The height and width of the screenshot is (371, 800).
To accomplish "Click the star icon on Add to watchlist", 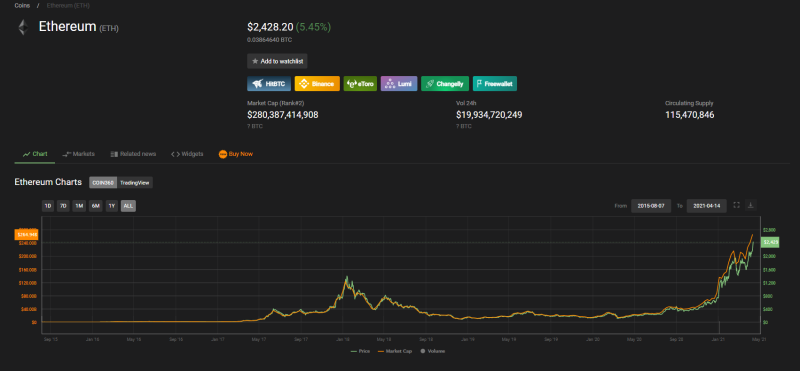I will click(255, 61).
